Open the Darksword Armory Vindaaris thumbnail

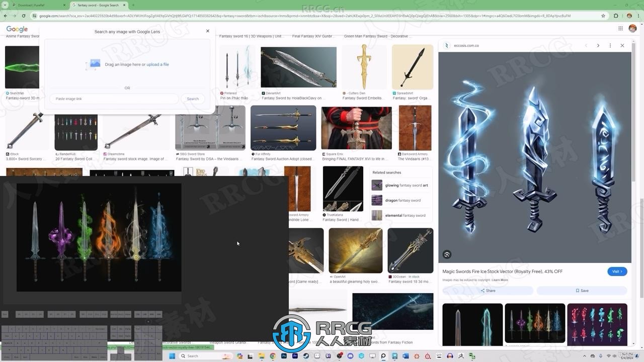(x=415, y=128)
